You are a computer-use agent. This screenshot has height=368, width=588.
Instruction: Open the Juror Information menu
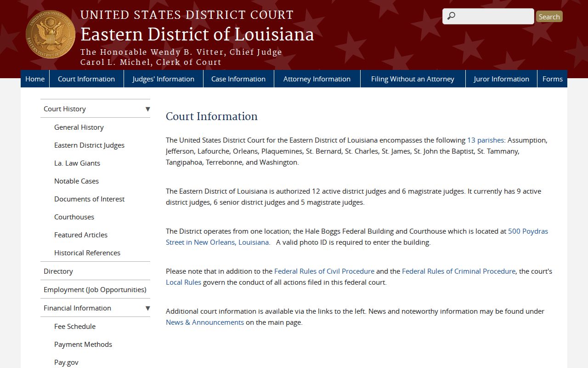click(x=501, y=79)
